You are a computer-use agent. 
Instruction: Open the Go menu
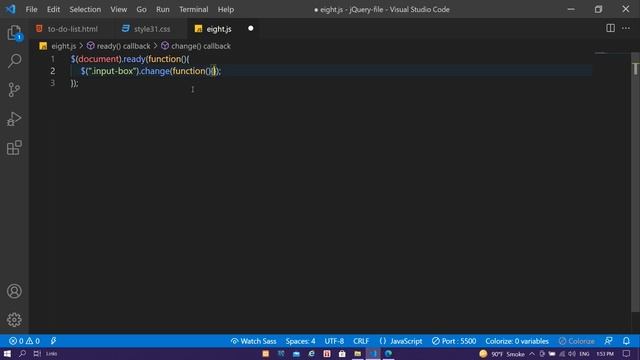(141, 9)
